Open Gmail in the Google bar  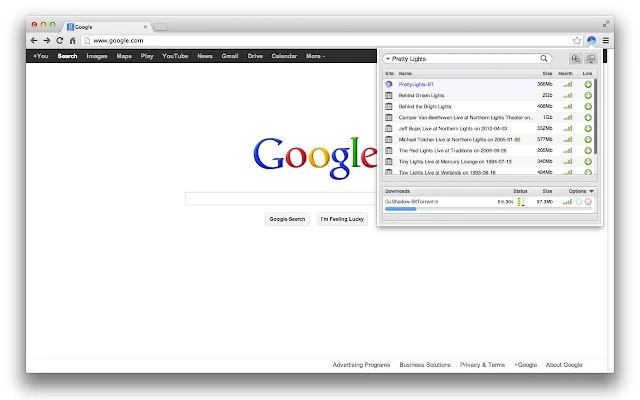[230, 56]
